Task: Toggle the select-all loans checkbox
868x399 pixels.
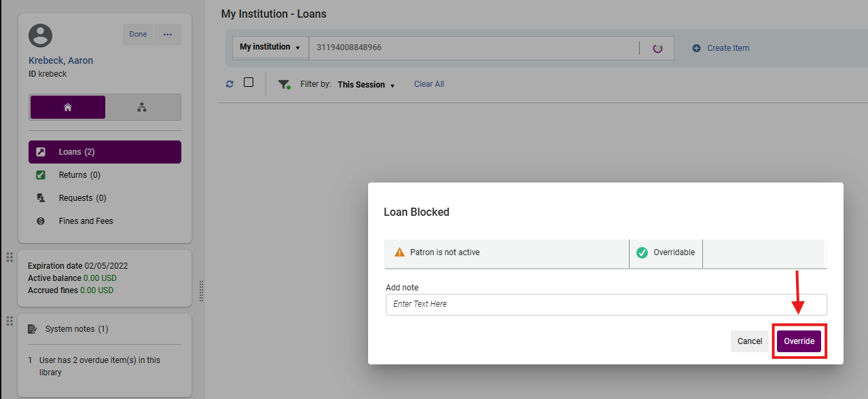Action: pos(249,82)
